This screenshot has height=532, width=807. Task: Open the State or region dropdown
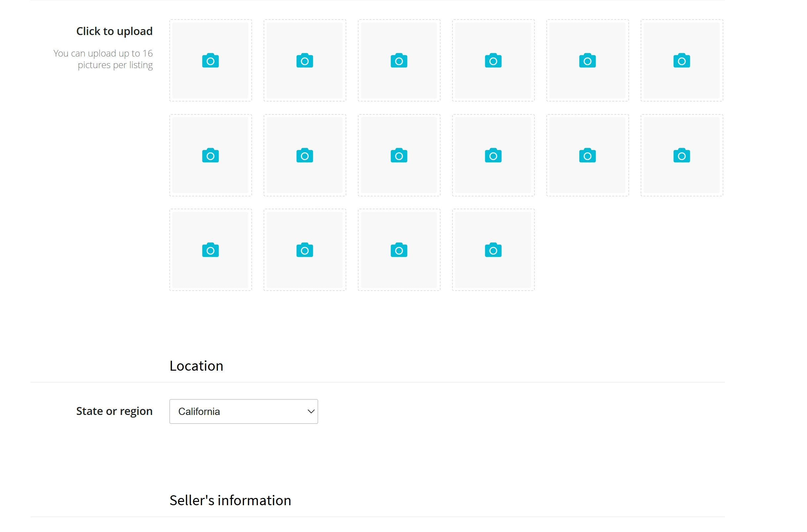(244, 412)
